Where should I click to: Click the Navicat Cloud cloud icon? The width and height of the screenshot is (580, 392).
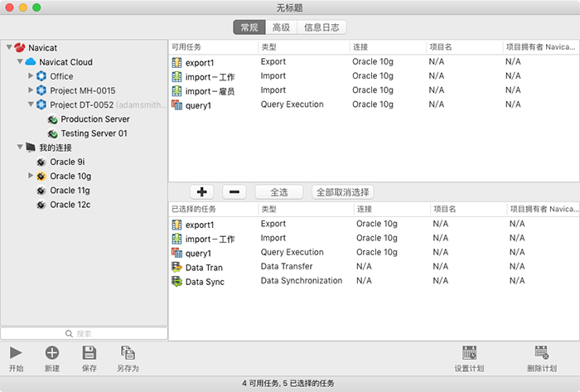point(31,62)
